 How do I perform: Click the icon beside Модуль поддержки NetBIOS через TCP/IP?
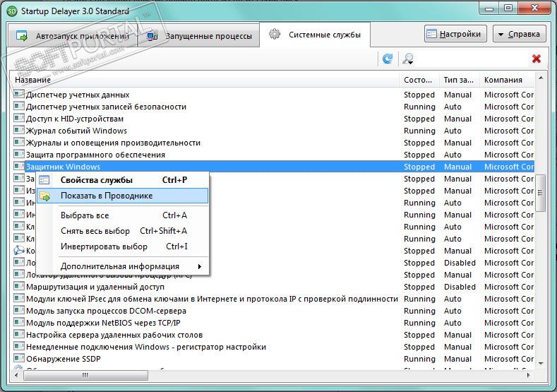tap(19, 322)
